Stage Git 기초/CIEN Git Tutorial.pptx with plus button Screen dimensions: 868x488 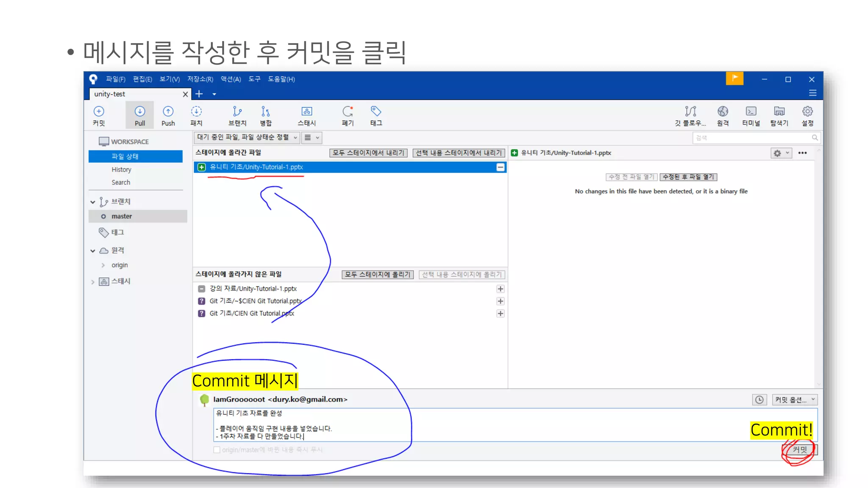click(x=501, y=313)
